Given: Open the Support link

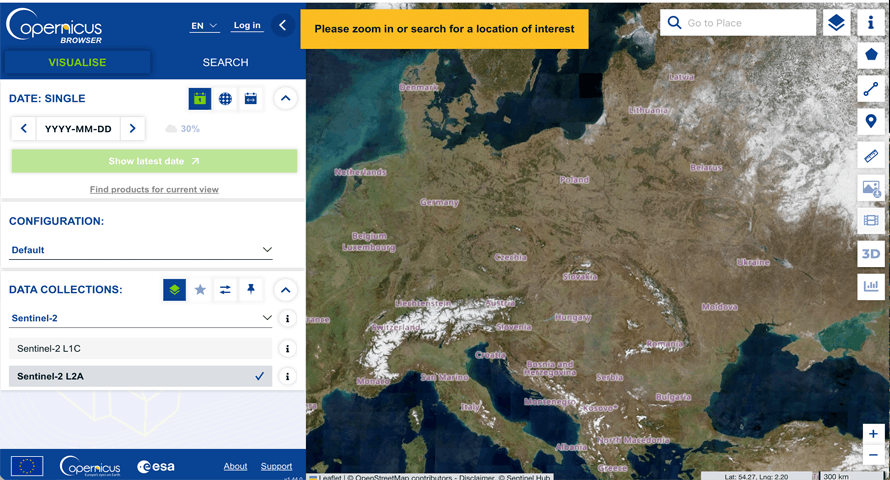Looking at the screenshot, I should (276, 466).
